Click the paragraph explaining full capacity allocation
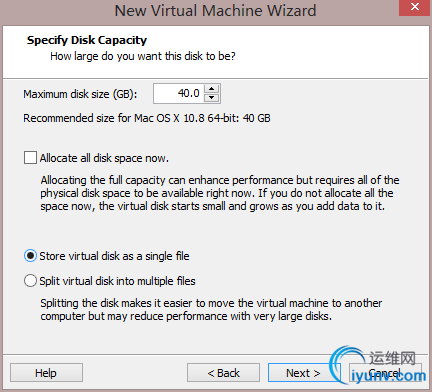The height and width of the screenshot is (392, 432). 220,193
